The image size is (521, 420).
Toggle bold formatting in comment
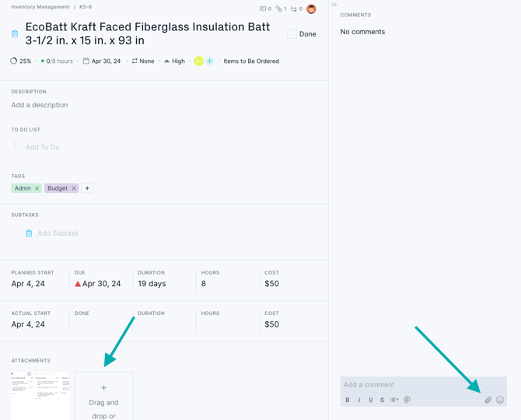348,400
